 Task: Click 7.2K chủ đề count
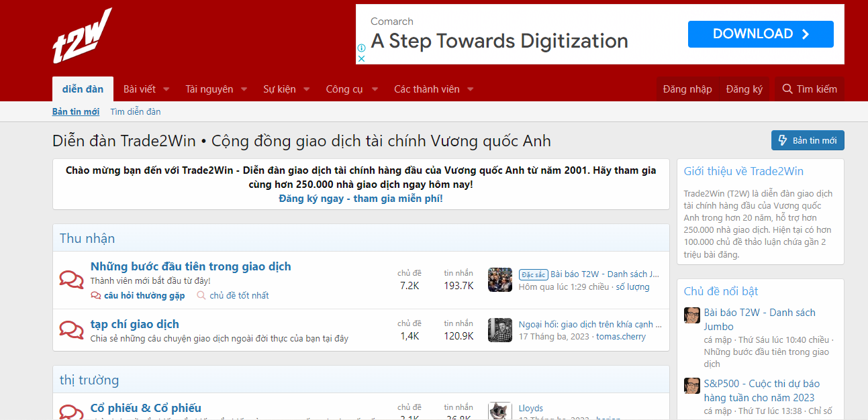point(409,286)
